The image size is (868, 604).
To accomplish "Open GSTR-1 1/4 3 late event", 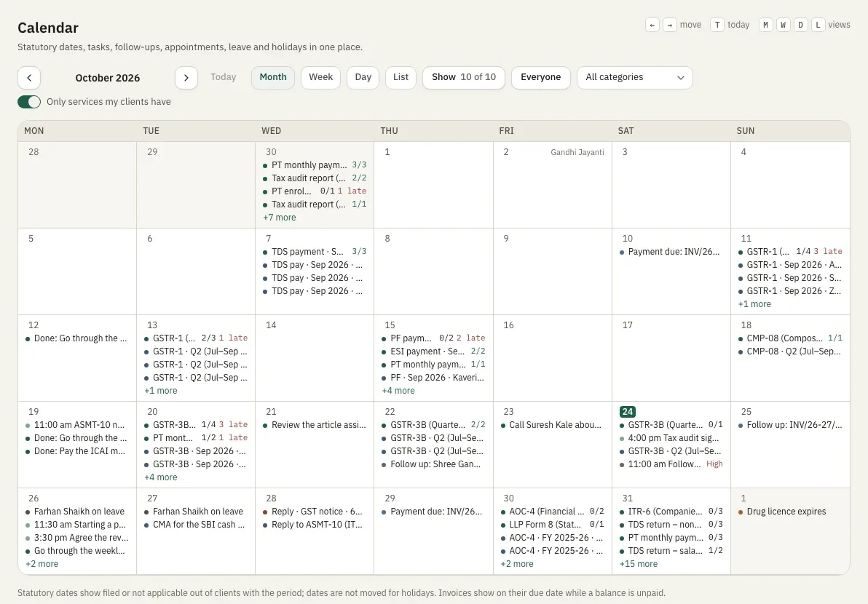I will click(790, 252).
